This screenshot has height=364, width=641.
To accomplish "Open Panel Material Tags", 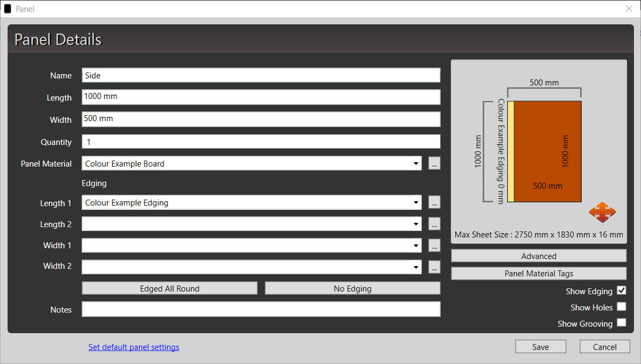I will click(539, 274).
